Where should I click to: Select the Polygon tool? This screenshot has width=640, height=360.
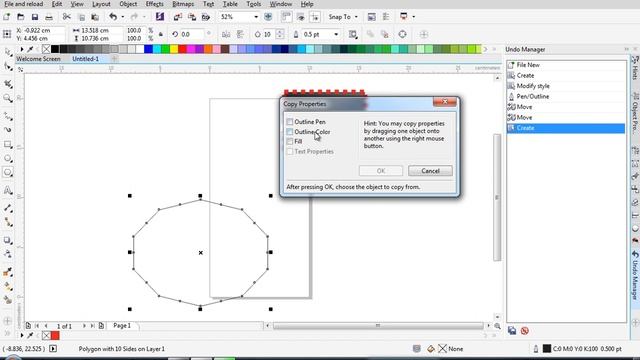(x=8, y=173)
